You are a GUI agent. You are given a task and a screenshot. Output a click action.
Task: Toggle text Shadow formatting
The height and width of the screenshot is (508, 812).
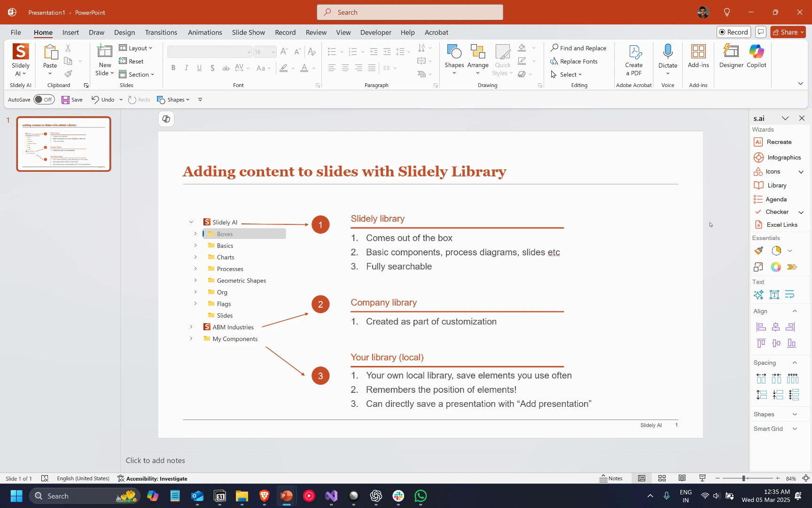point(212,68)
